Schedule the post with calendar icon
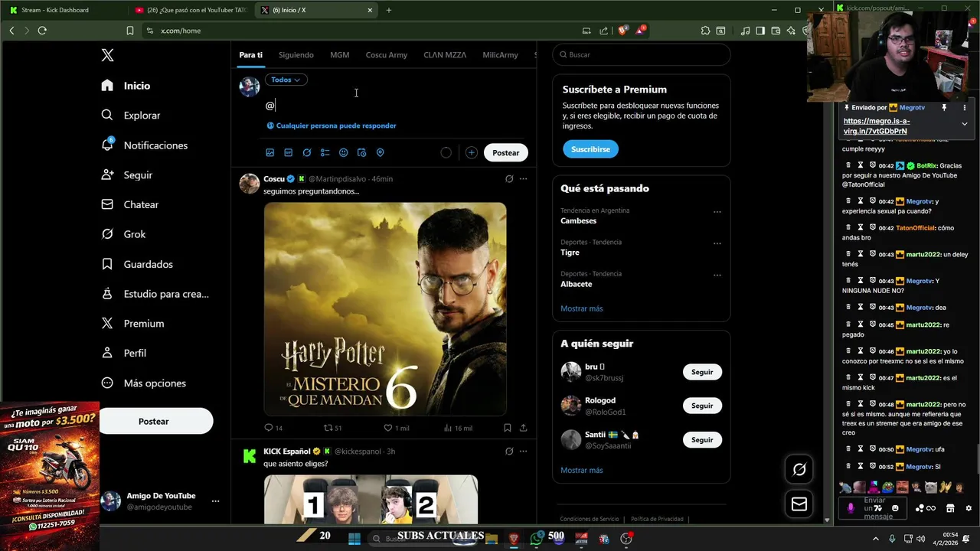 362,153
